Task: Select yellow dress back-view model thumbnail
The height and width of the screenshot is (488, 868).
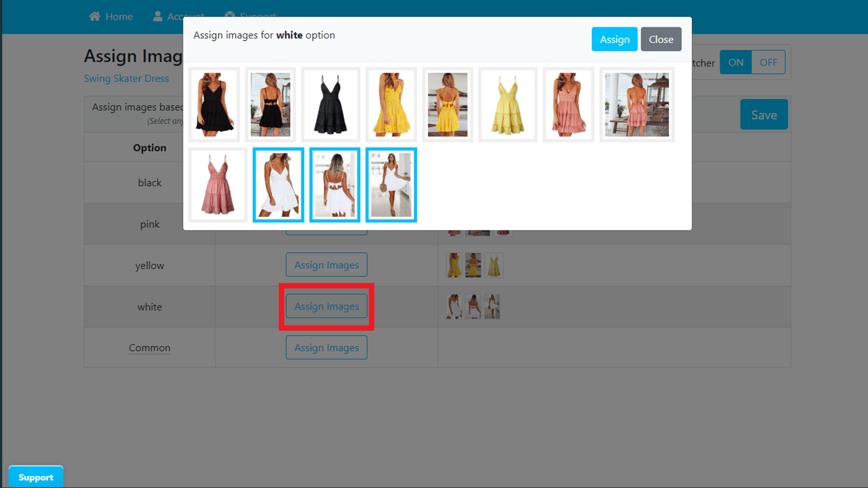Action: 448,105
